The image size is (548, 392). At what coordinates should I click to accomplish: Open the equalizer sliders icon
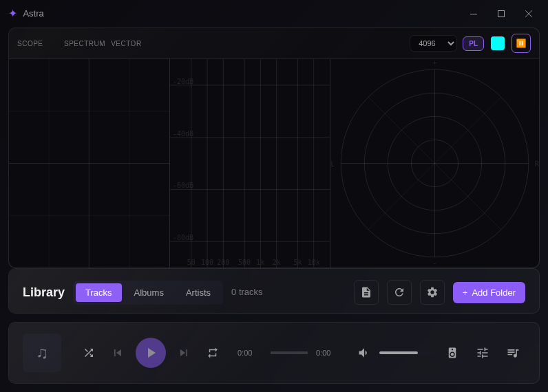(x=483, y=353)
